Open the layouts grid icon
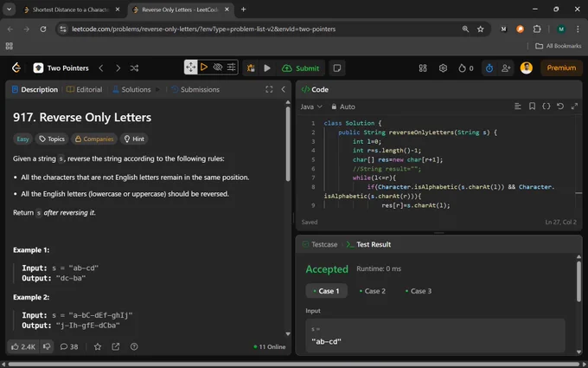The width and height of the screenshot is (588, 368). [x=423, y=68]
